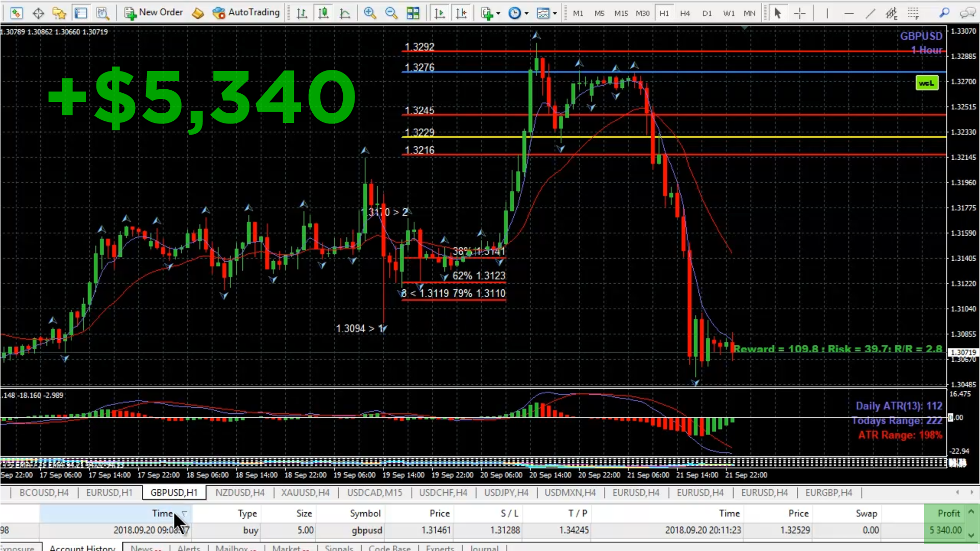This screenshot has height=551, width=980.
Task: Toggle the AutoTrading button
Action: click(246, 12)
